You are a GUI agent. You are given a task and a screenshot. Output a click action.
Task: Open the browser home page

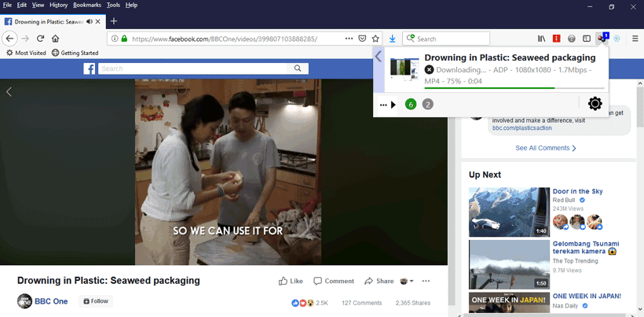pos(56,39)
